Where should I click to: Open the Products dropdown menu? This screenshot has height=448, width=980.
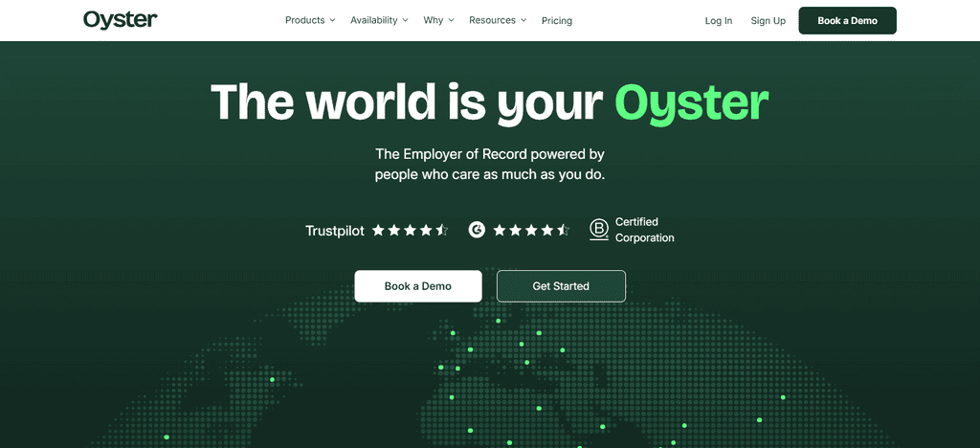(x=310, y=20)
